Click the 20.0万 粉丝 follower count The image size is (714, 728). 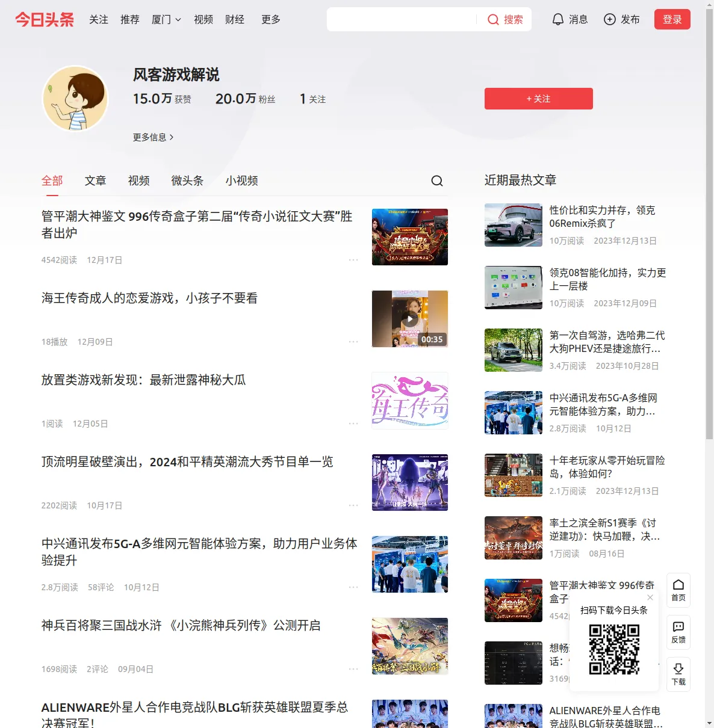[x=246, y=99]
